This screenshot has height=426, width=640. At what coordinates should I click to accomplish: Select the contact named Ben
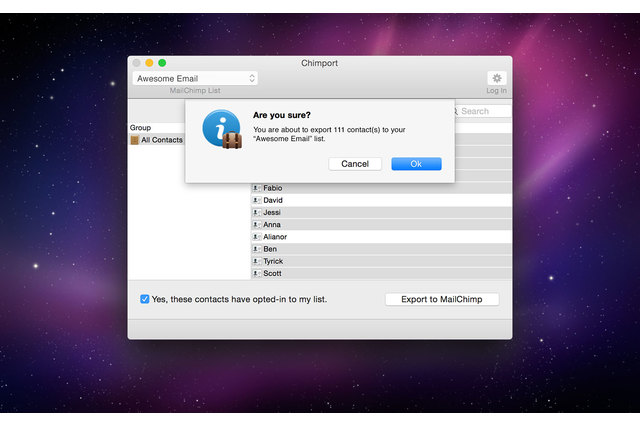pos(381,249)
